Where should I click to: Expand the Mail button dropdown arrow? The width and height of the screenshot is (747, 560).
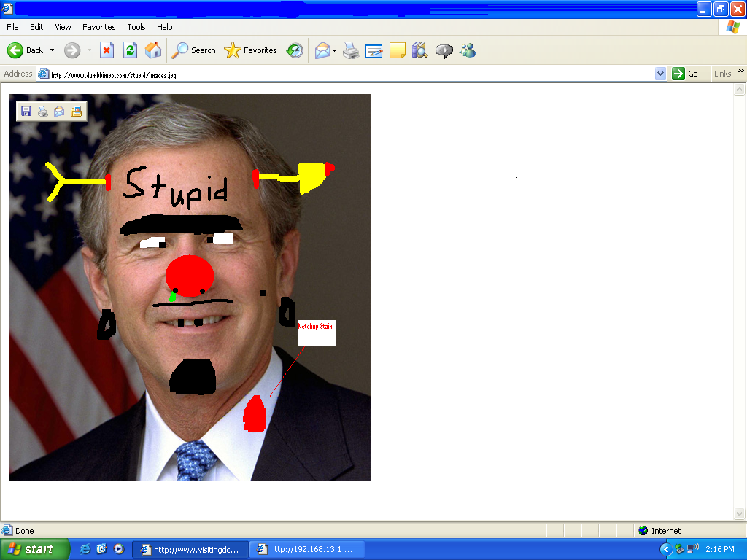click(x=334, y=50)
